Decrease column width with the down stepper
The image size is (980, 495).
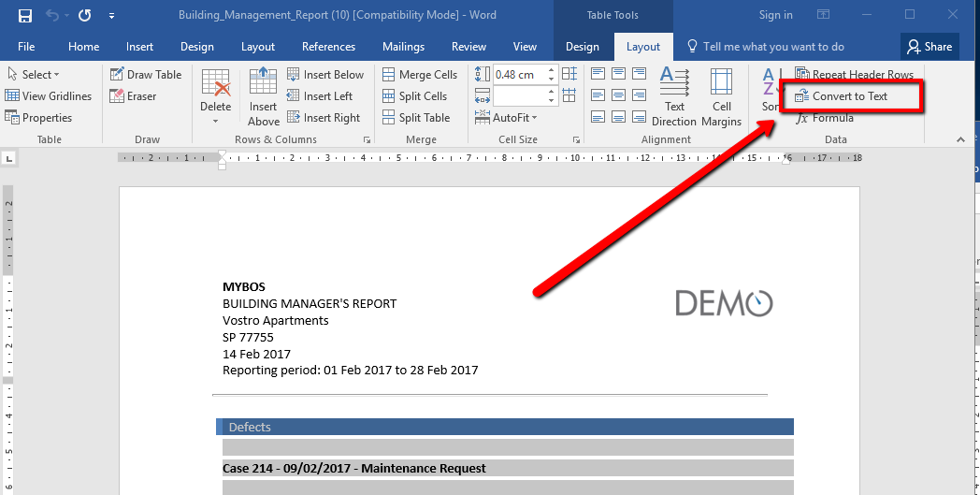pos(551,101)
